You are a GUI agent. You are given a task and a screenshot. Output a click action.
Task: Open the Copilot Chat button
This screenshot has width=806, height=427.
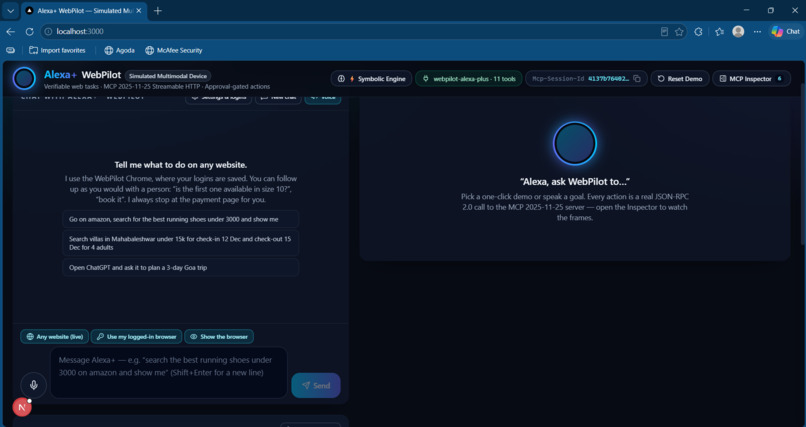(x=785, y=31)
